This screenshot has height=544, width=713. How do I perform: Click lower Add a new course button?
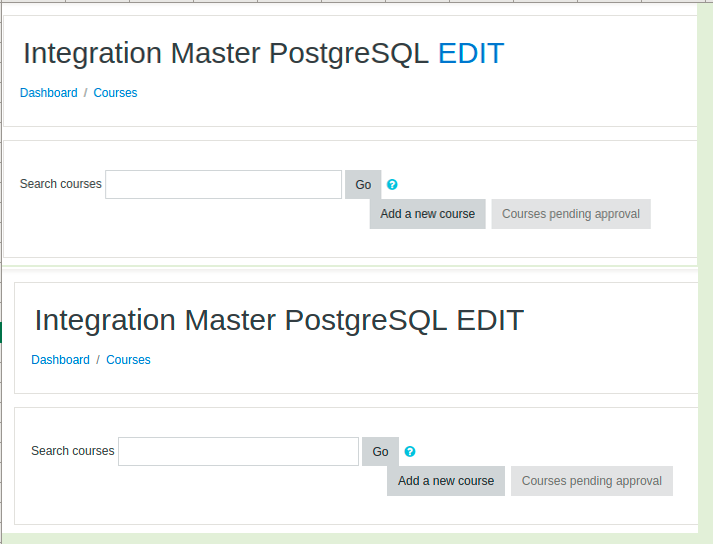click(446, 481)
